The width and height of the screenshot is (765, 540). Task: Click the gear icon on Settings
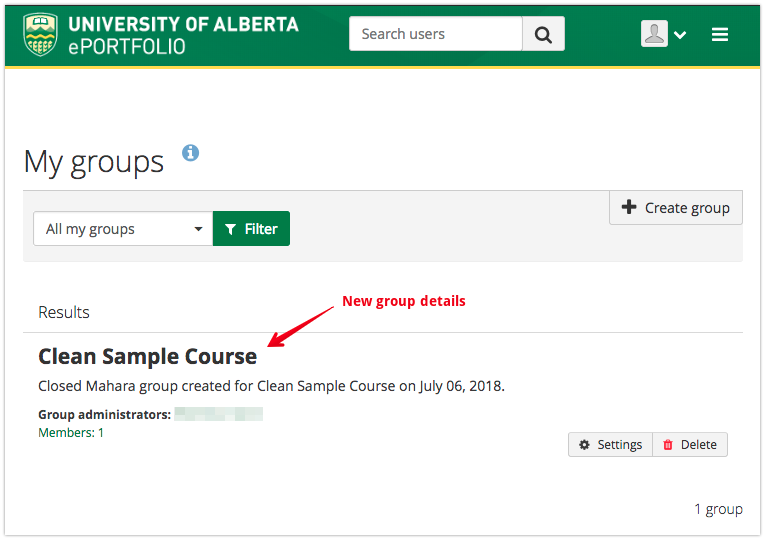pos(585,445)
